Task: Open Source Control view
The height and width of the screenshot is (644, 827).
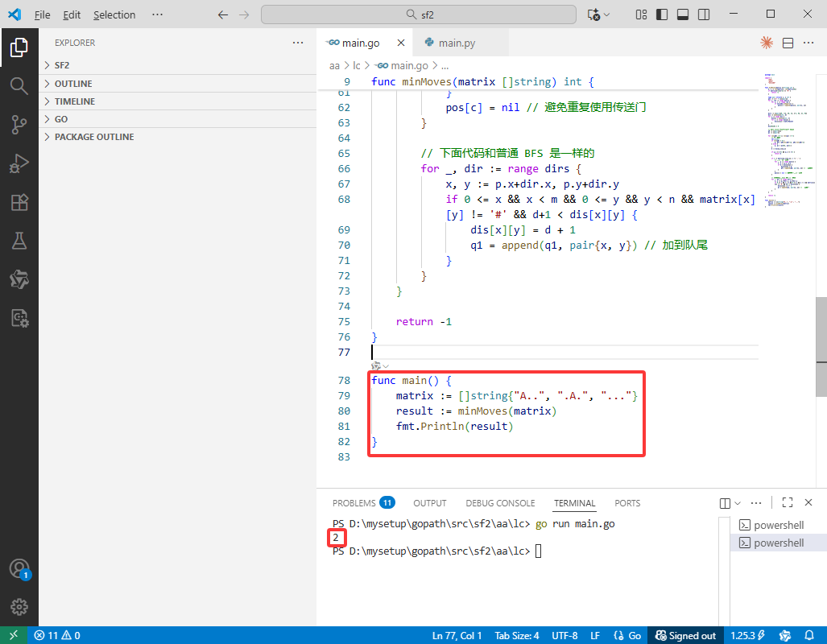Action: pos(19,125)
